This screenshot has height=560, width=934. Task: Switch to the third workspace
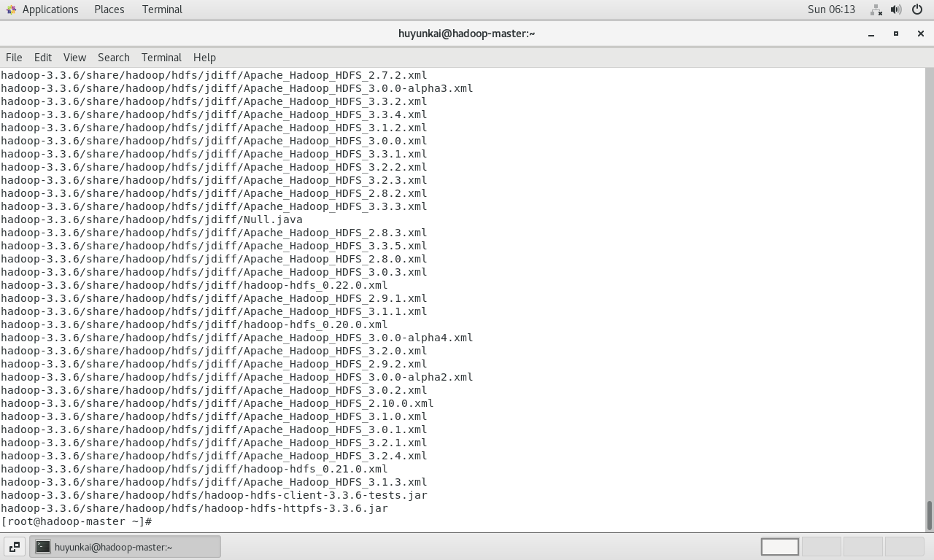click(863, 547)
